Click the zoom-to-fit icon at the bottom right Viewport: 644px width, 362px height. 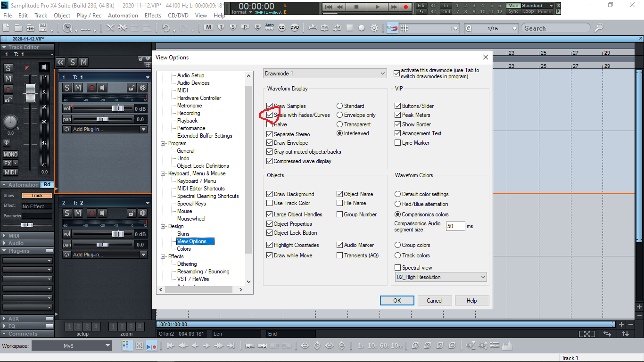click(586, 334)
